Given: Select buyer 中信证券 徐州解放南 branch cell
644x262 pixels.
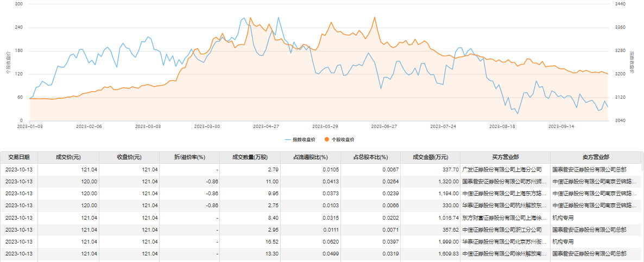Looking at the screenshot, I should [x=505, y=254].
